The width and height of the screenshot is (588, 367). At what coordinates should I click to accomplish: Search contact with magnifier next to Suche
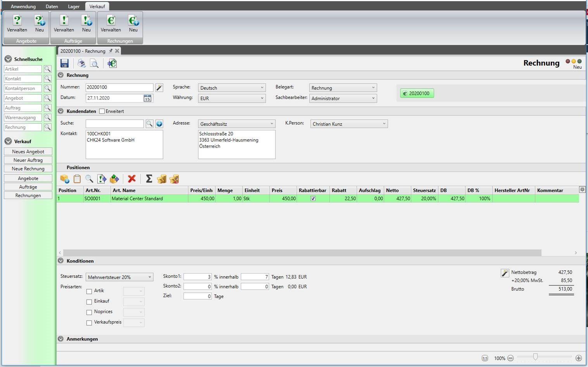[149, 124]
